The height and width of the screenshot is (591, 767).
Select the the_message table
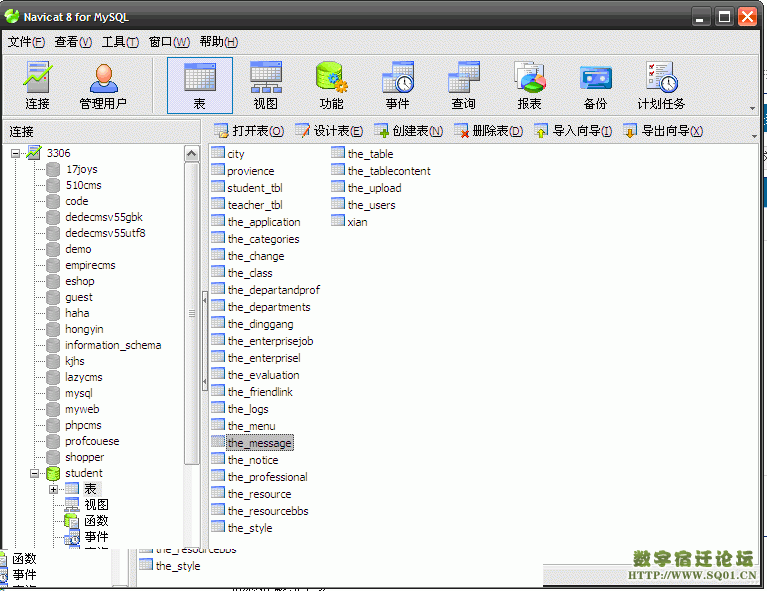coord(260,443)
